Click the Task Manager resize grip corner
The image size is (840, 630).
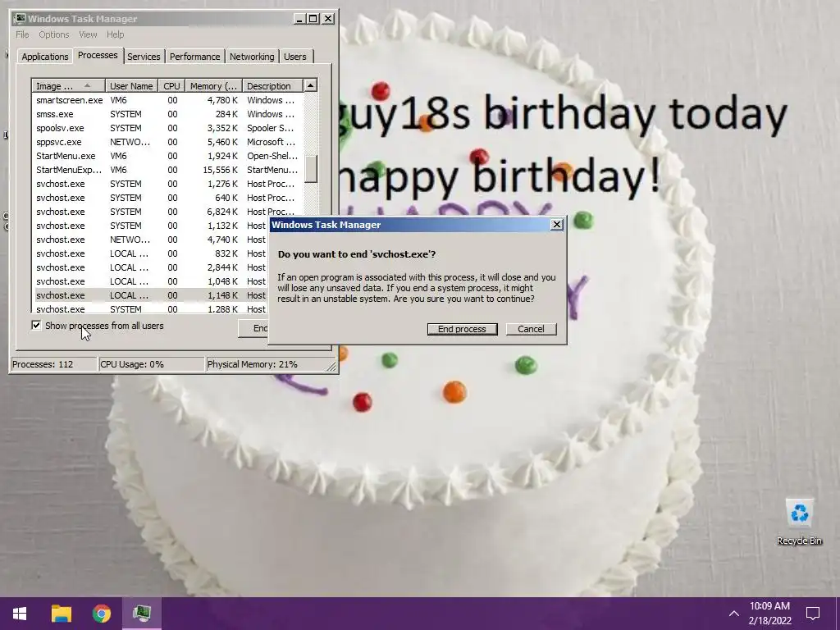coord(331,367)
